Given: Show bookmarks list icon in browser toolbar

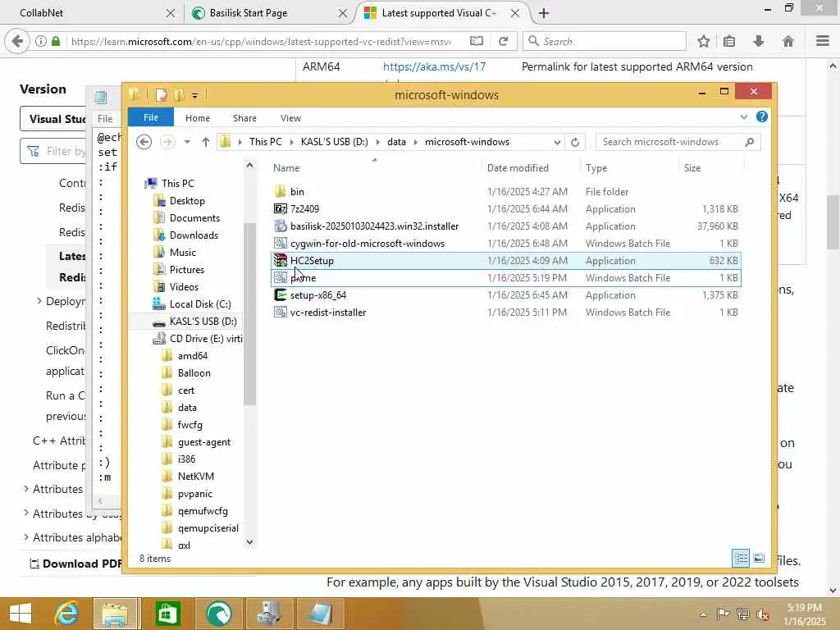Looking at the screenshot, I should (729, 41).
